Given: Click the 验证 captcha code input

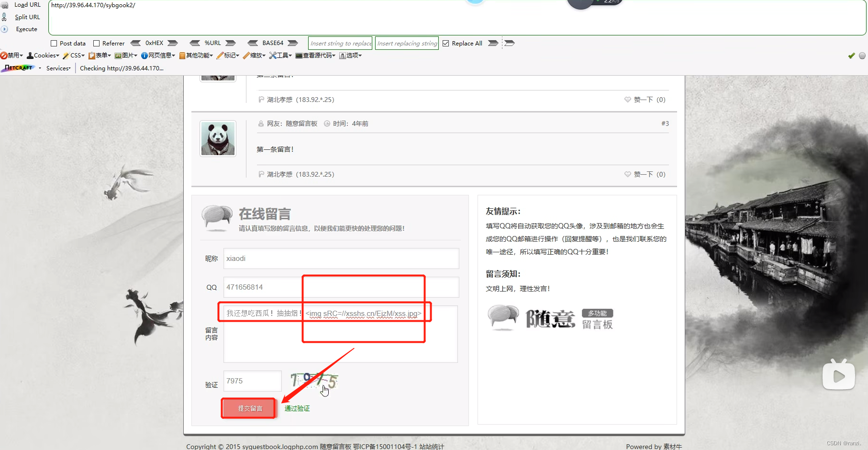Looking at the screenshot, I should (252, 381).
